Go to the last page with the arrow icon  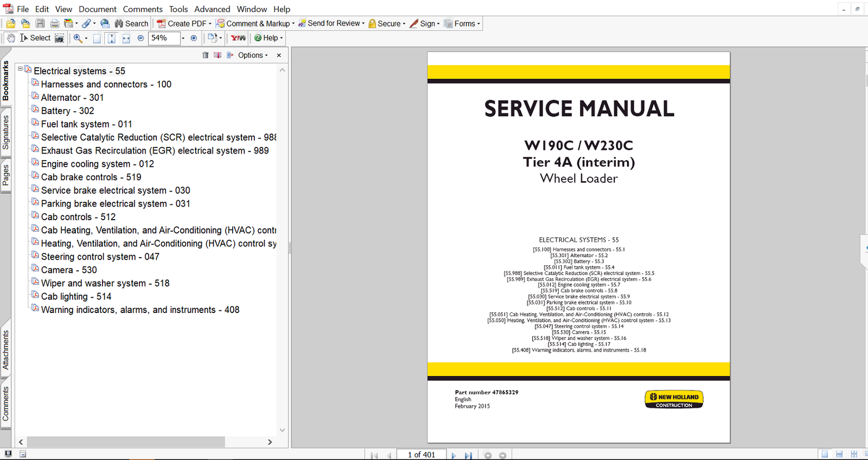coord(468,455)
